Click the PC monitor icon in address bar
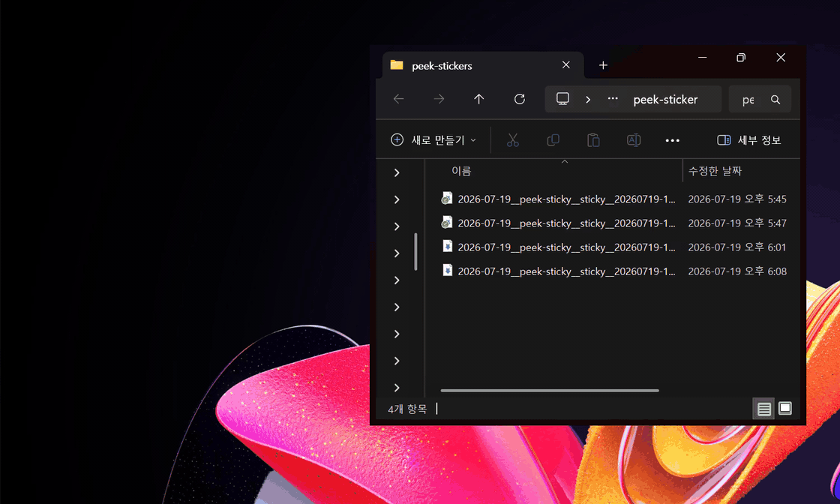The width and height of the screenshot is (840, 504). click(562, 99)
